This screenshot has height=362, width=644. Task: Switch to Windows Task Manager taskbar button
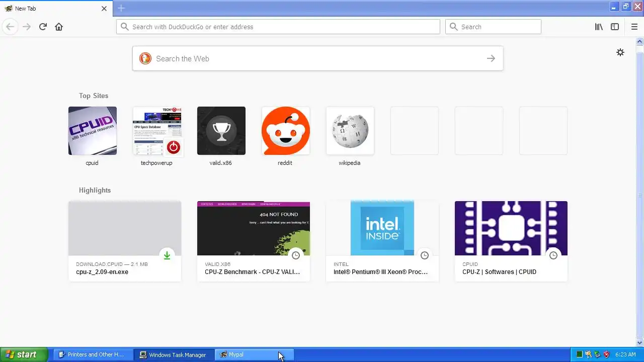tap(174, 354)
